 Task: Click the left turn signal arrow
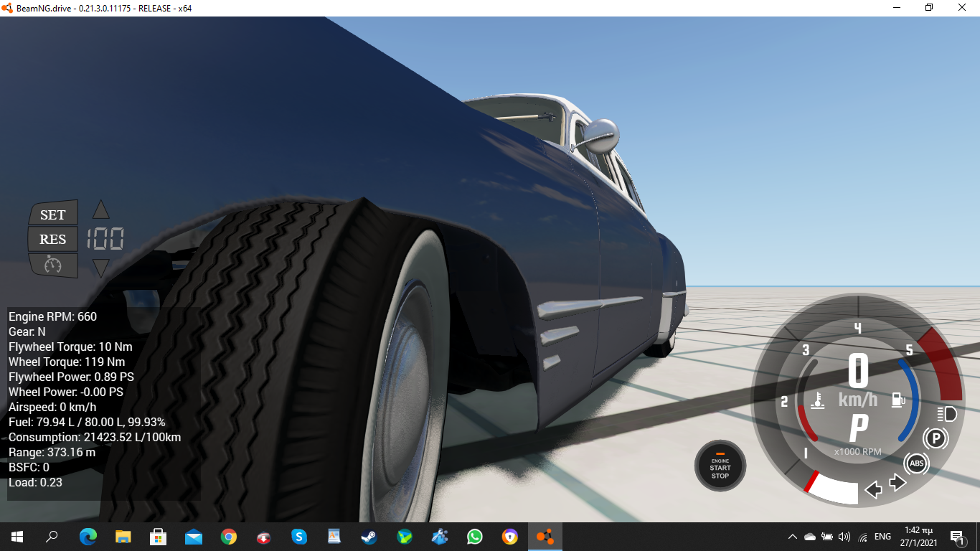coord(873,490)
